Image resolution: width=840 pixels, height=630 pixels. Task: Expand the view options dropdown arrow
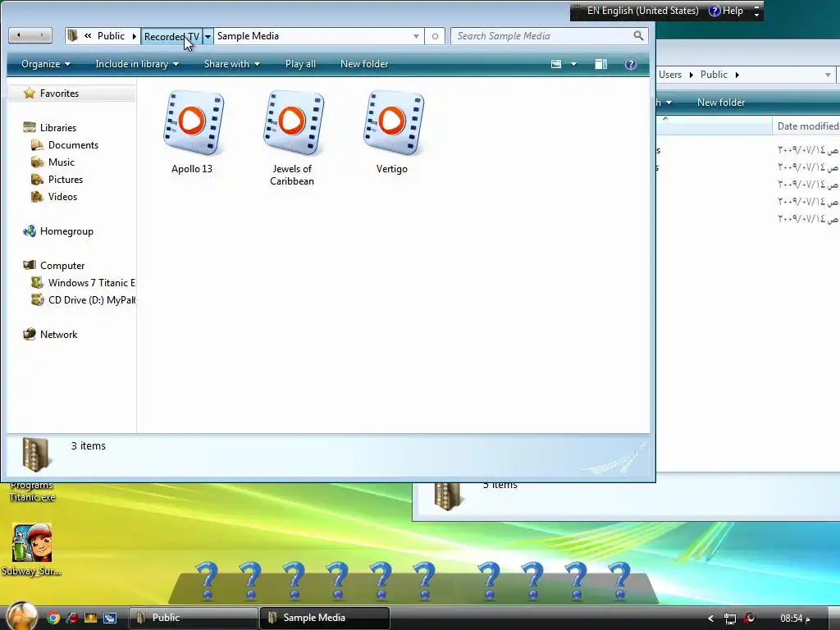click(573, 64)
